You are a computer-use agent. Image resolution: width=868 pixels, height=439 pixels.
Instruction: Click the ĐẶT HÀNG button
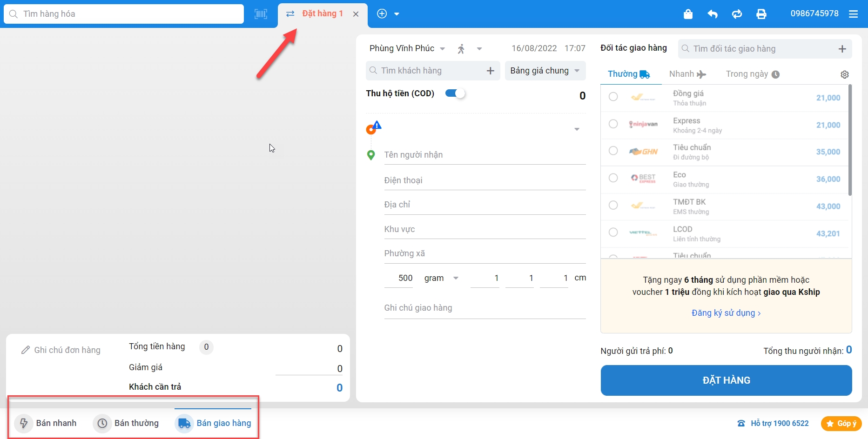point(726,380)
